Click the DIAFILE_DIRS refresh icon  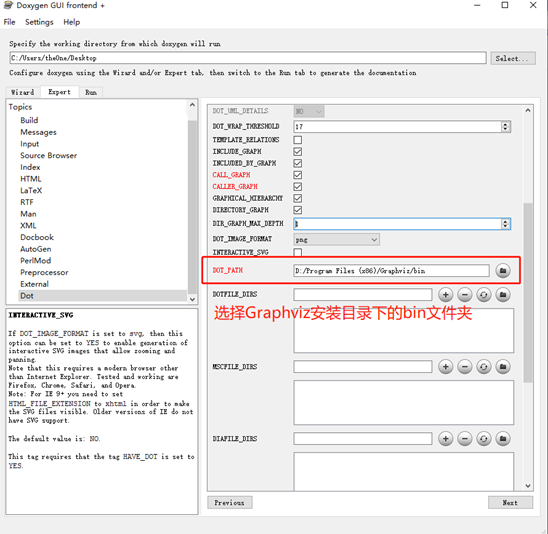click(484, 439)
